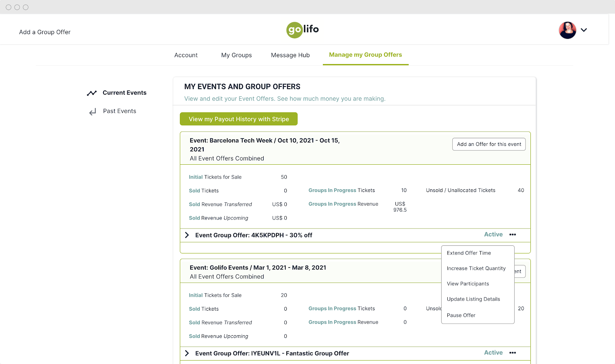The width and height of the screenshot is (615, 364).
Task: Click the MY EVENTS AND GROUP OFFERS heading
Action: (242, 87)
